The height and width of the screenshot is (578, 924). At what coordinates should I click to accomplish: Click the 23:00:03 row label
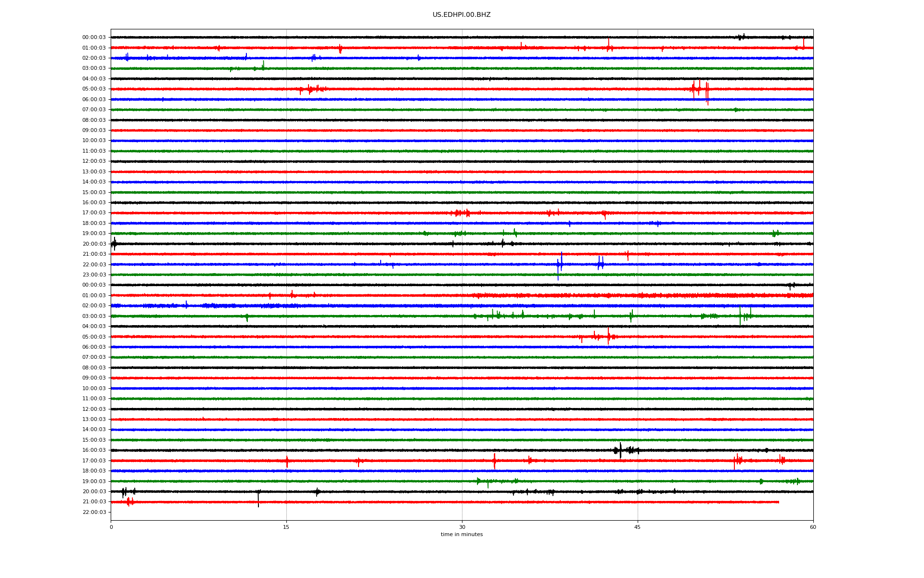pos(94,275)
